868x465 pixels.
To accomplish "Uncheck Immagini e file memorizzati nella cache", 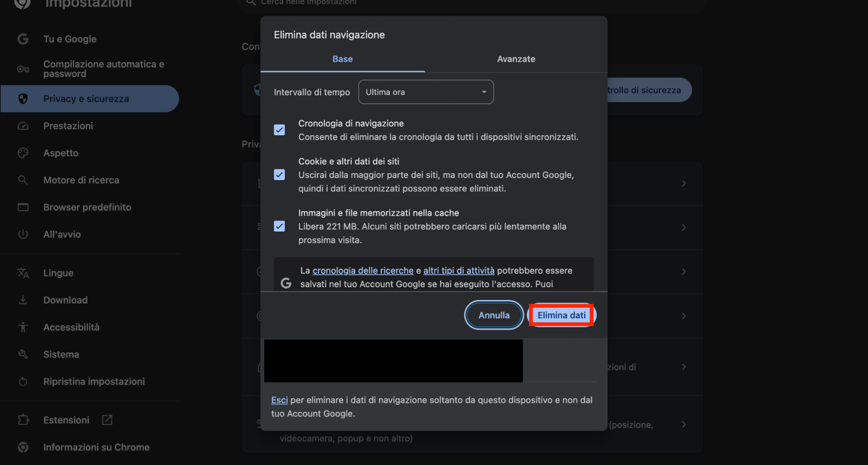I will [x=279, y=226].
